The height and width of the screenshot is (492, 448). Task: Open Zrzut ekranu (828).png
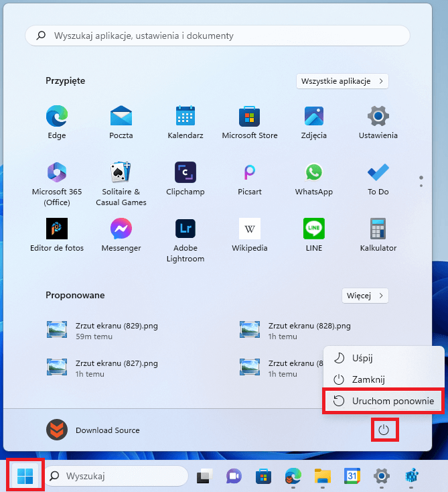point(295,330)
